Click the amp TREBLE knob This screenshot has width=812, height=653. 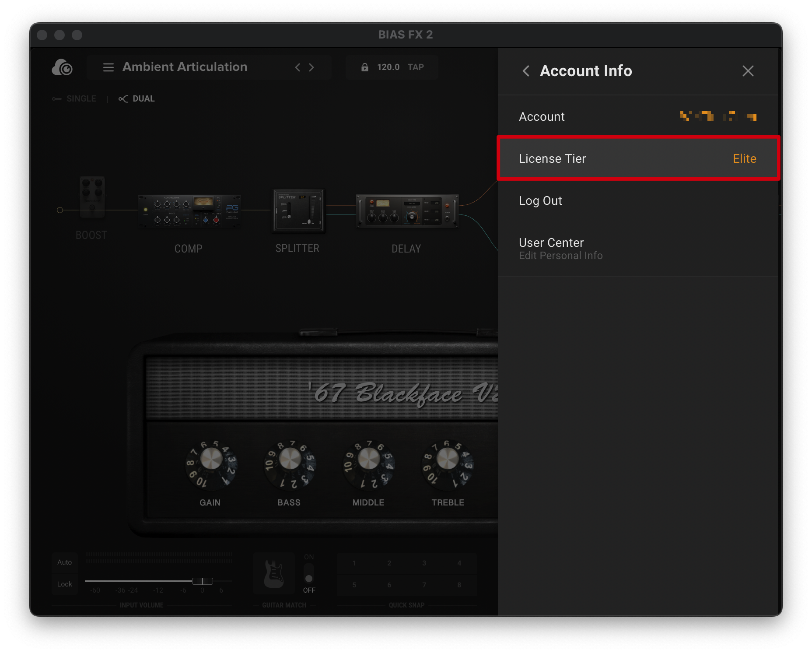[x=448, y=459]
